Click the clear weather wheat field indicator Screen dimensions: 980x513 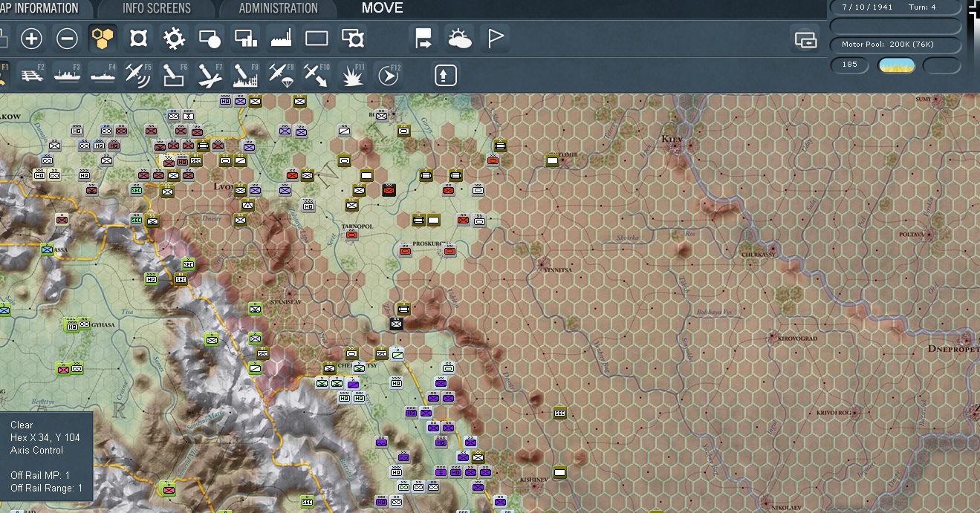897,65
